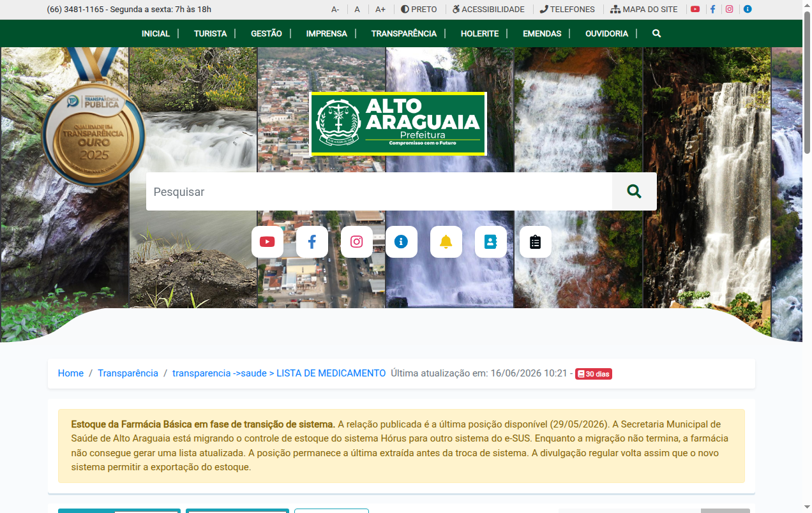Open the YouTube round shortcut under search
Viewport: 812px width, 513px height.
click(267, 242)
